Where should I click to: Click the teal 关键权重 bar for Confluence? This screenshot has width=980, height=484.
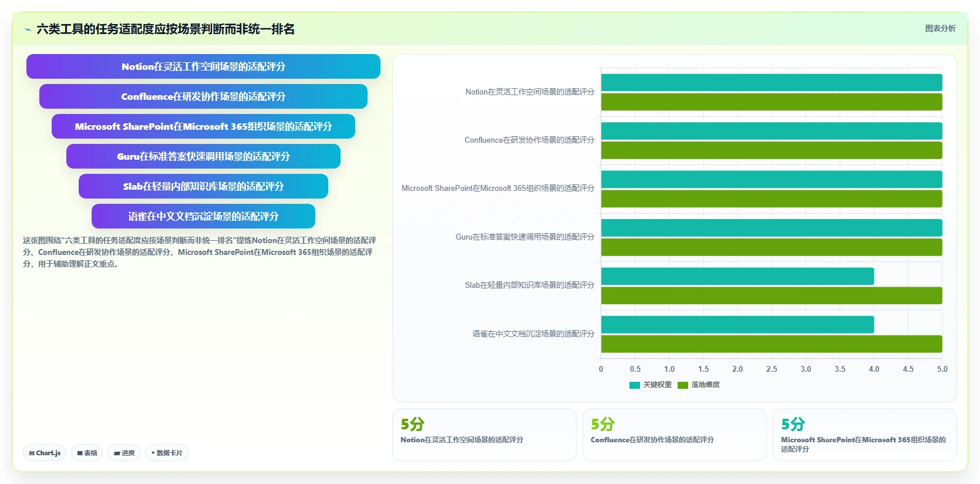pyautogui.click(x=772, y=131)
